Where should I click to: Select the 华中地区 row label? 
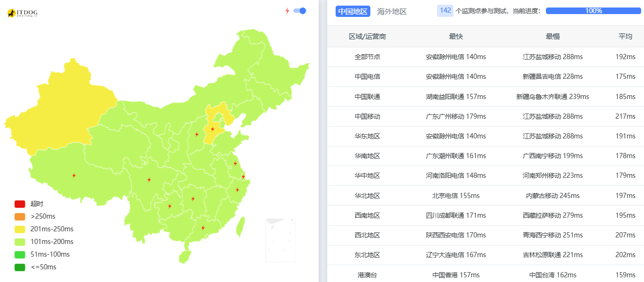tap(368, 175)
